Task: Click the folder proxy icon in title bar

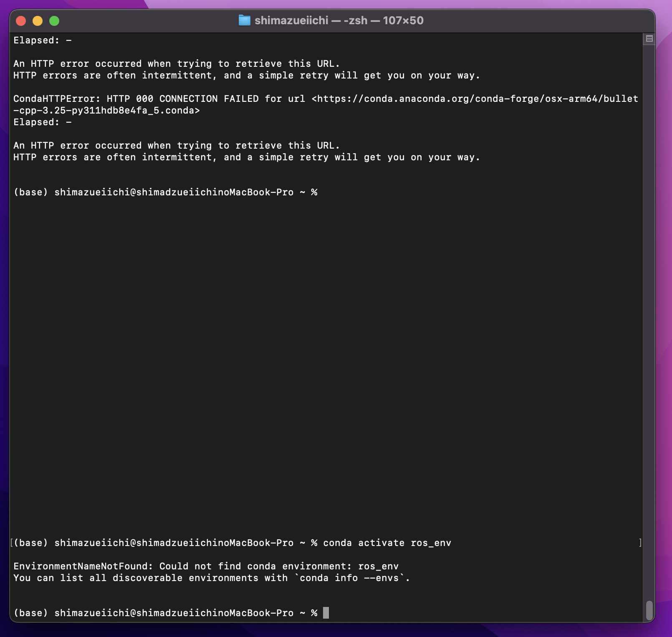Action: click(x=244, y=20)
